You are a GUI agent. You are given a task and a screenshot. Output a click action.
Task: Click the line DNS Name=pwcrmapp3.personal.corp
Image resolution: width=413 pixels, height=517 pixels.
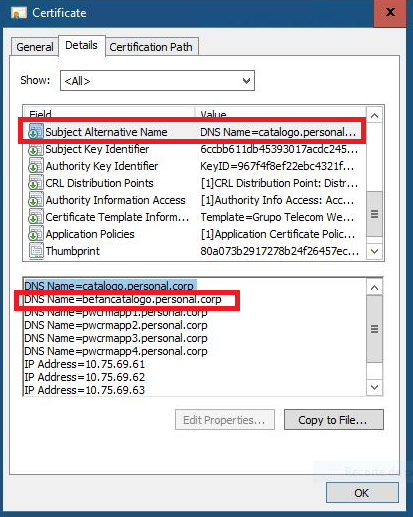pyautogui.click(x=116, y=338)
